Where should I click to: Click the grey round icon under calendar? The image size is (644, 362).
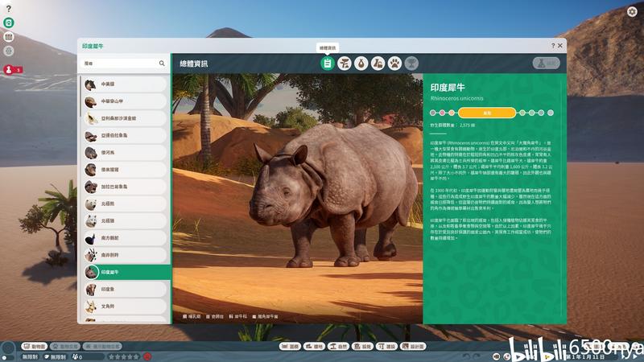(x=9, y=51)
